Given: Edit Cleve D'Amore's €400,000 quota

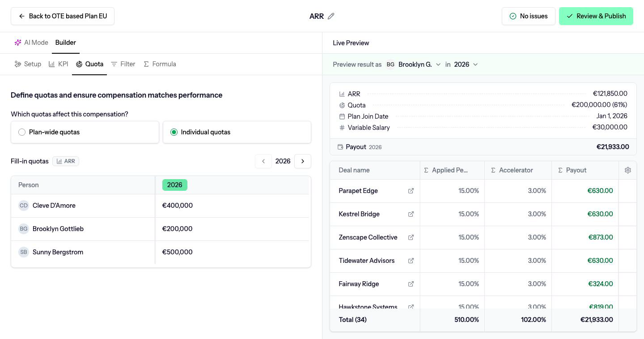Looking at the screenshot, I should pyautogui.click(x=232, y=206).
